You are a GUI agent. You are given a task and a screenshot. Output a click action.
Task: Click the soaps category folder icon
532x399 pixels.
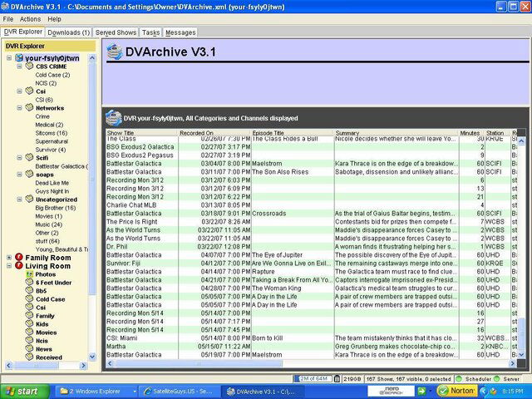click(30, 174)
